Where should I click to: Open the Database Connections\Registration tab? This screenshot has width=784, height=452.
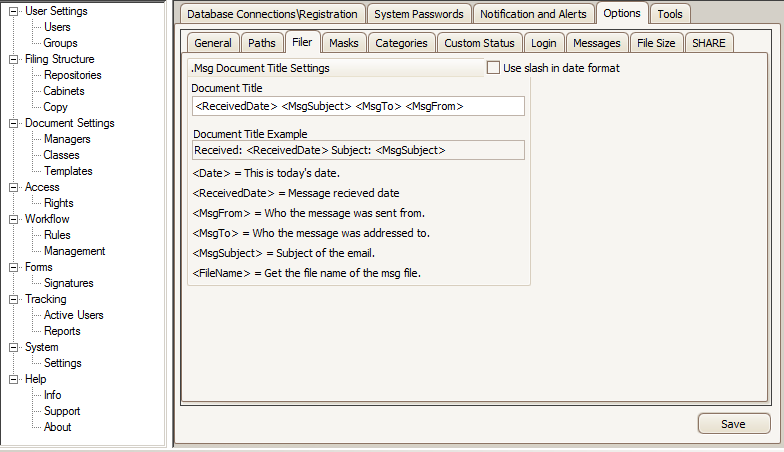coord(272,14)
